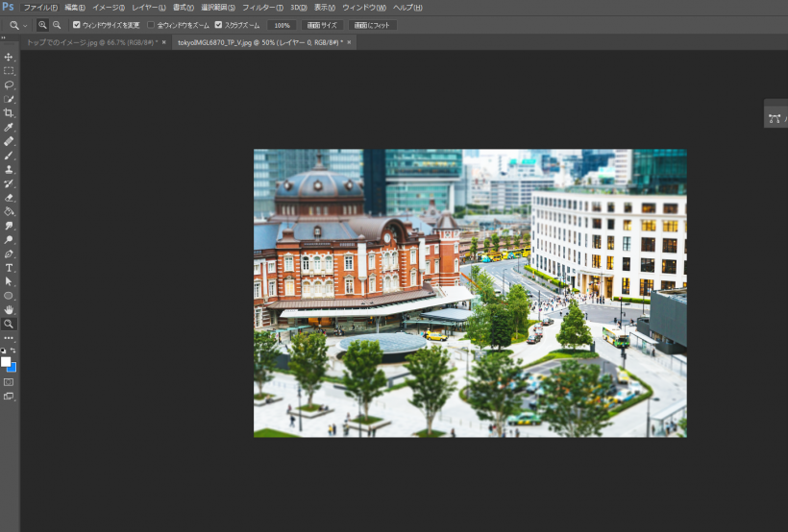Open the フィルター menu
This screenshot has height=532, width=788.
click(262, 8)
